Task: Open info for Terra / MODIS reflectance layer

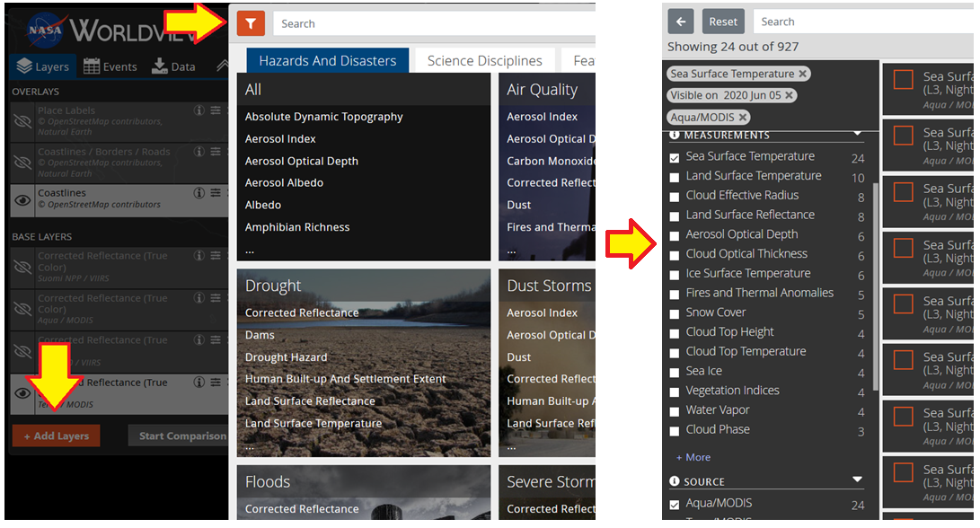Action: 199,383
